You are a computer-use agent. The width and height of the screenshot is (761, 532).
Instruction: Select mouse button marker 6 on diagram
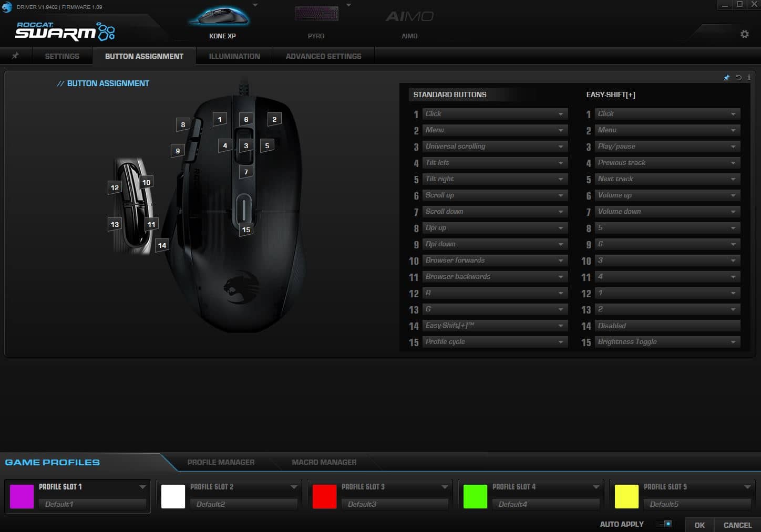point(246,119)
